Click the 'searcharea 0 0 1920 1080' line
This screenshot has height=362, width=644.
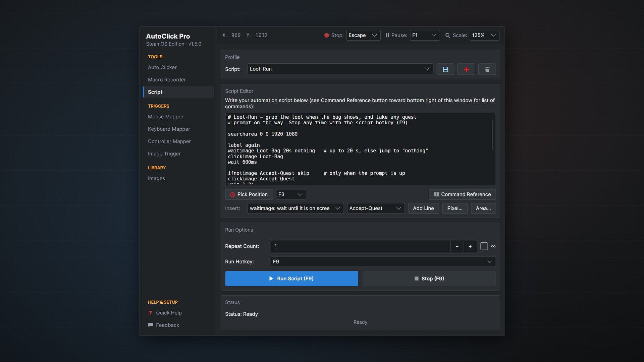[263, 134]
